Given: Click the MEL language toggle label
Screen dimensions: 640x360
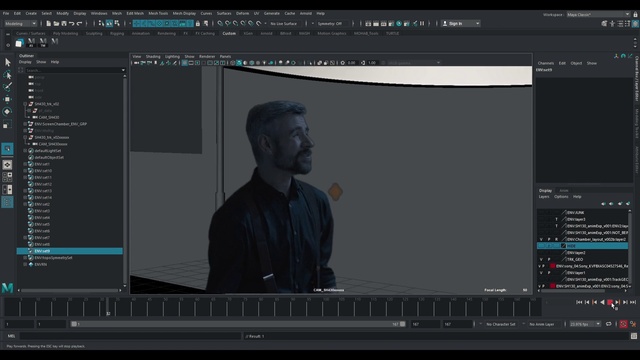Looking at the screenshot, I should click(x=11, y=336).
